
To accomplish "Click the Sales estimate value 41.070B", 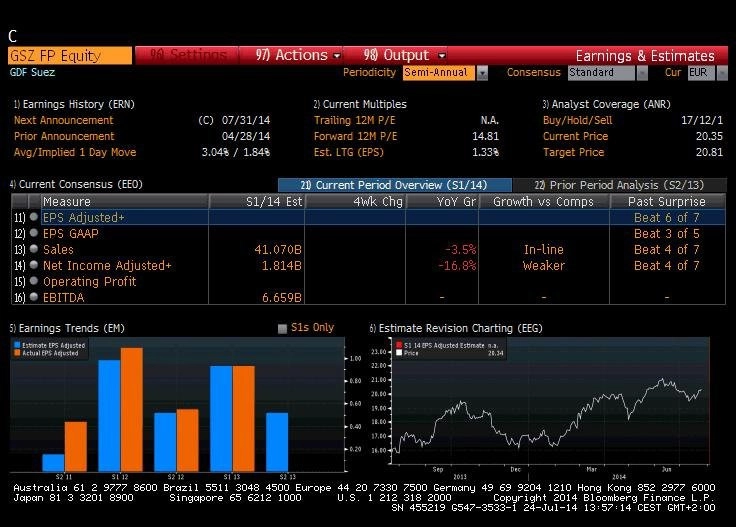I will pyautogui.click(x=278, y=250).
